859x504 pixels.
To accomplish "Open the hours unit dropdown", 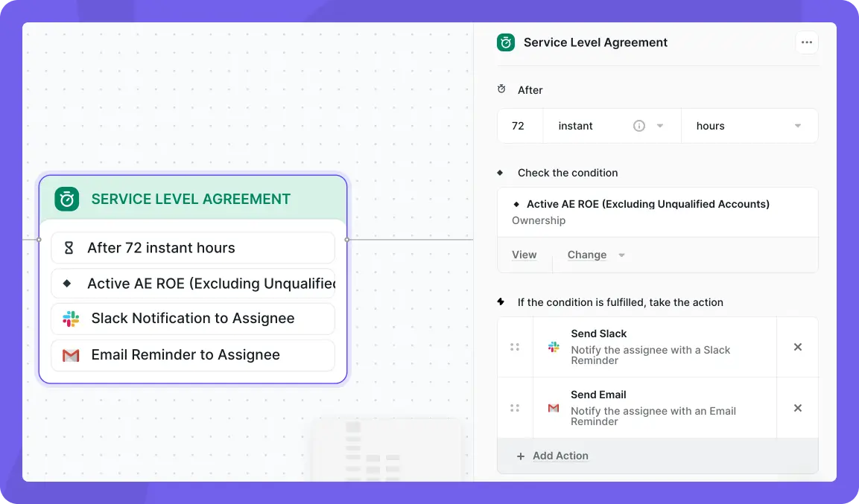I will coord(749,126).
